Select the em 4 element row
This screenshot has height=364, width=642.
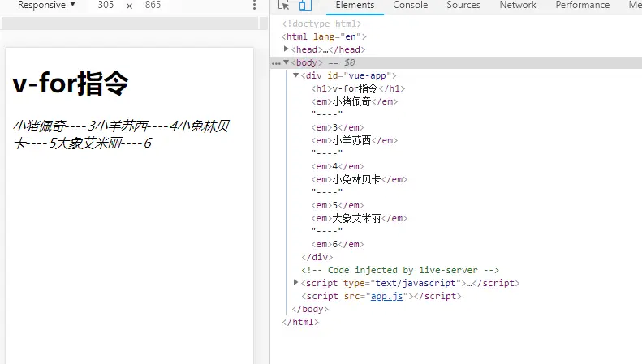point(338,166)
